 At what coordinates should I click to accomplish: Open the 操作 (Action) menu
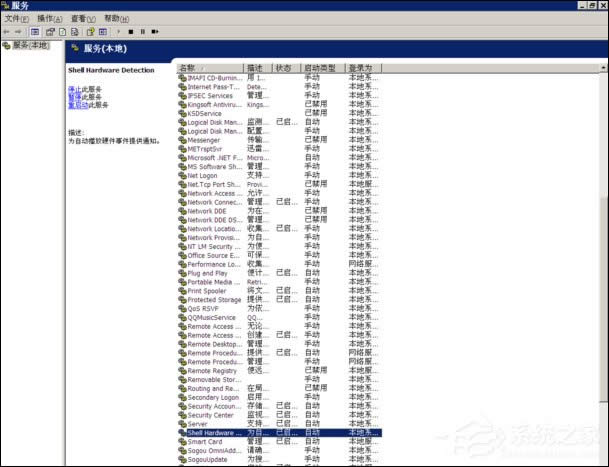(x=49, y=18)
